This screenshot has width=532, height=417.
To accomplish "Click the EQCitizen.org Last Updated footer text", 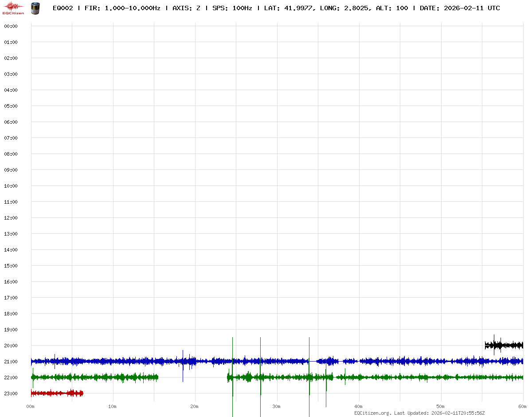I will 419,413.
